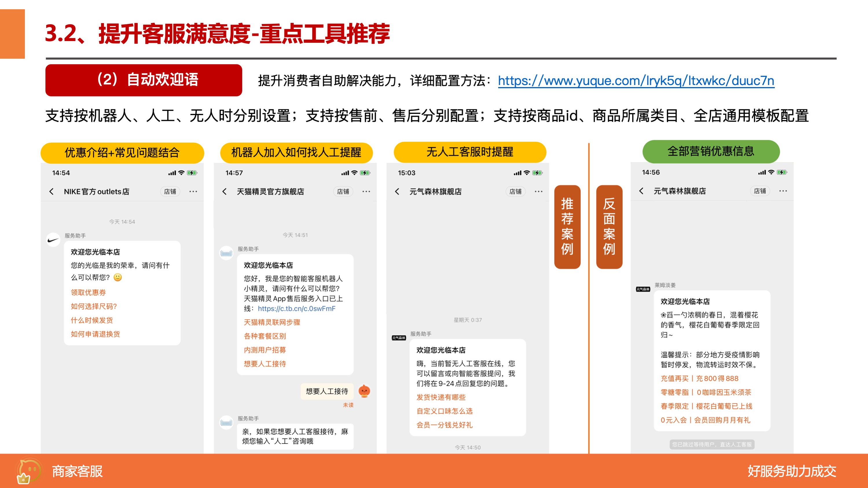
Task: Open the c.tb.cn after-sales link
Action: pyautogui.click(x=297, y=308)
